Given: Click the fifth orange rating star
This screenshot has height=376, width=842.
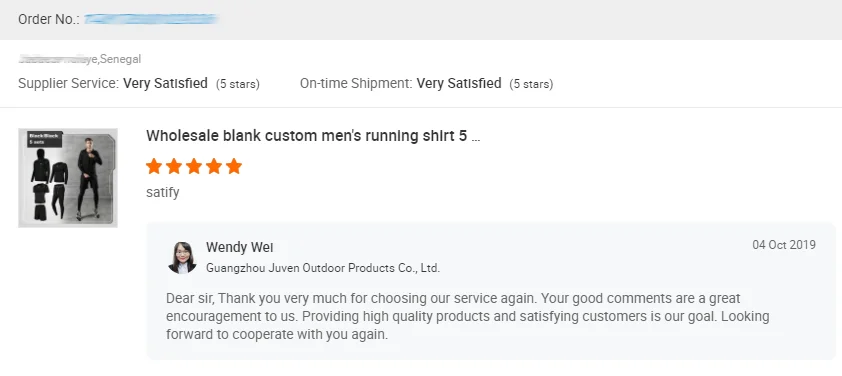Looking at the screenshot, I should click(x=234, y=166).
